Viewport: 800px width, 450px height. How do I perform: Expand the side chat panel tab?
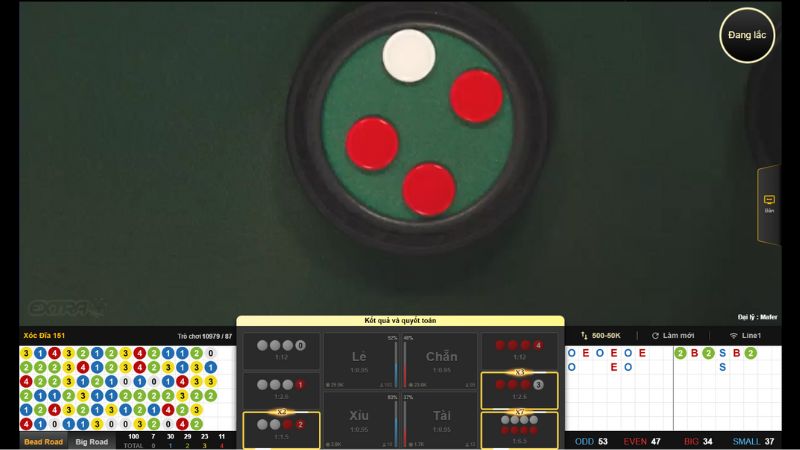pos(769,205)
